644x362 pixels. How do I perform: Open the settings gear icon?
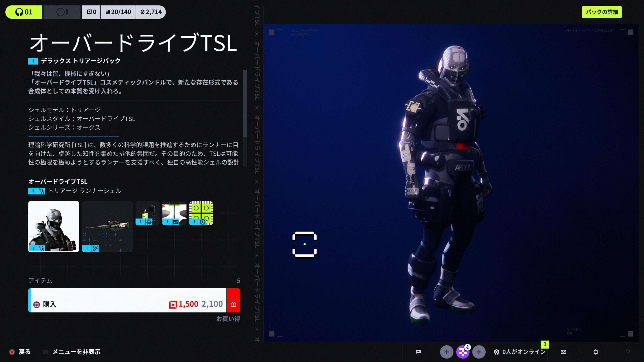[595, 352]
